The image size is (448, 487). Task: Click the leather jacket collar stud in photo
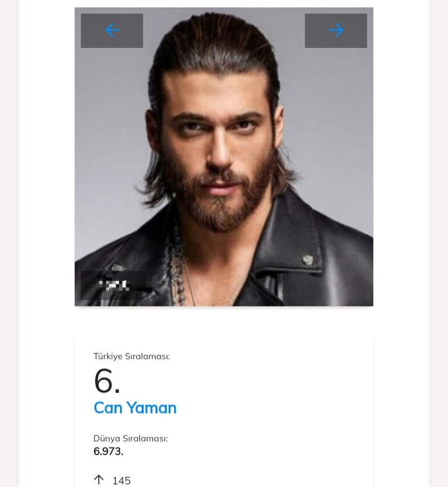pyautogui.click(x=307, y=260)
